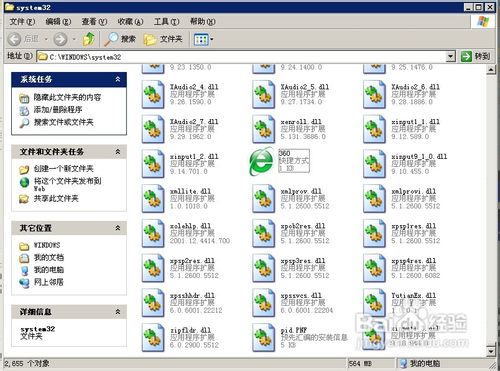Screen dimensions: 500x371
Task: Open the File (文件) menu
Action: click(x=22, y=22)
